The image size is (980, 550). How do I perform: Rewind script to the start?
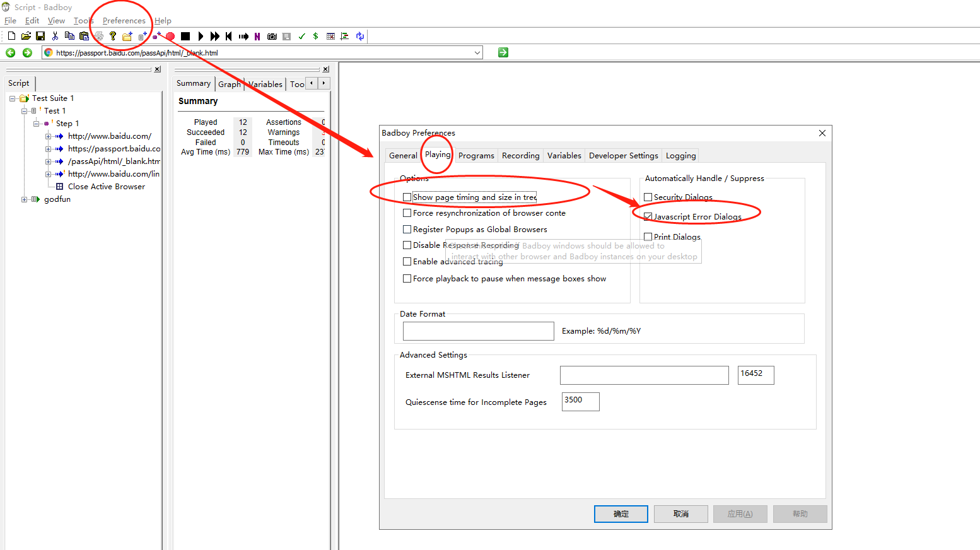pos(229,36)
